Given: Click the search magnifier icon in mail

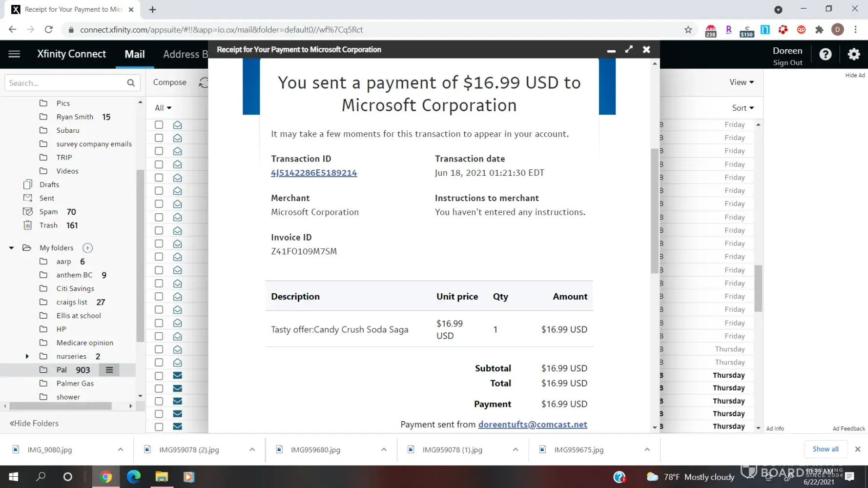Looking at the screenshot, I should (131, 83).
